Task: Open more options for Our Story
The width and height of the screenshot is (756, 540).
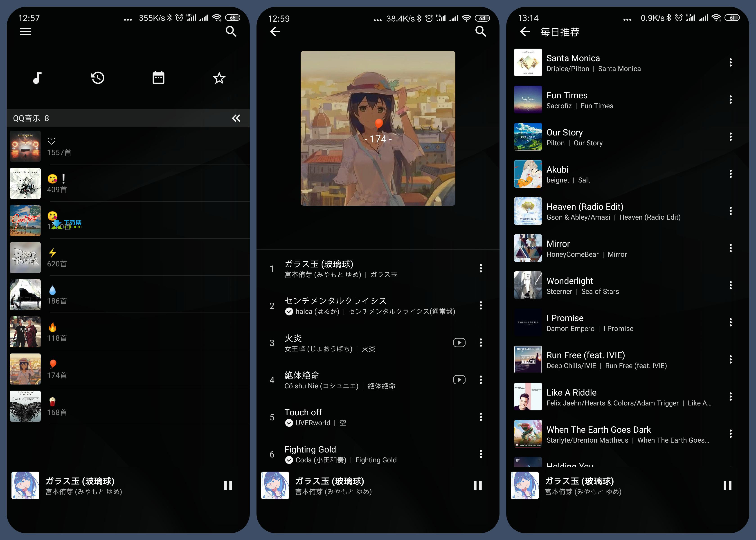Action: 730,137
